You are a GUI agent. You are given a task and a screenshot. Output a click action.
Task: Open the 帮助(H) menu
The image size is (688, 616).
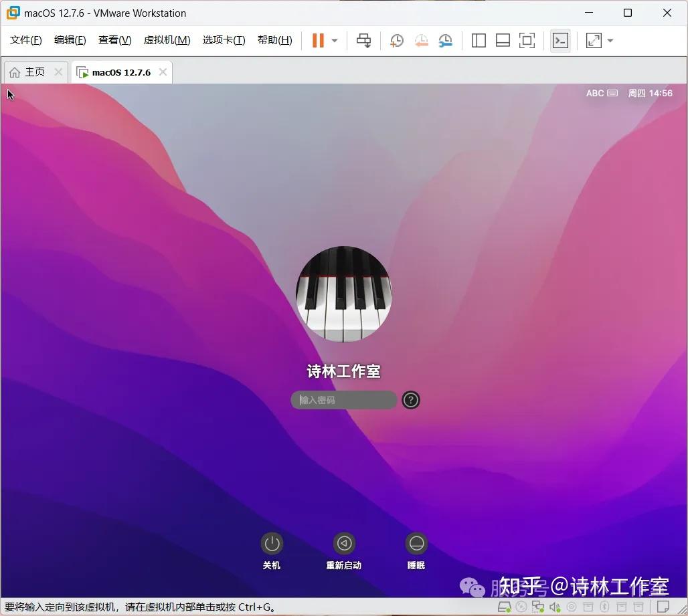(274, 40)
